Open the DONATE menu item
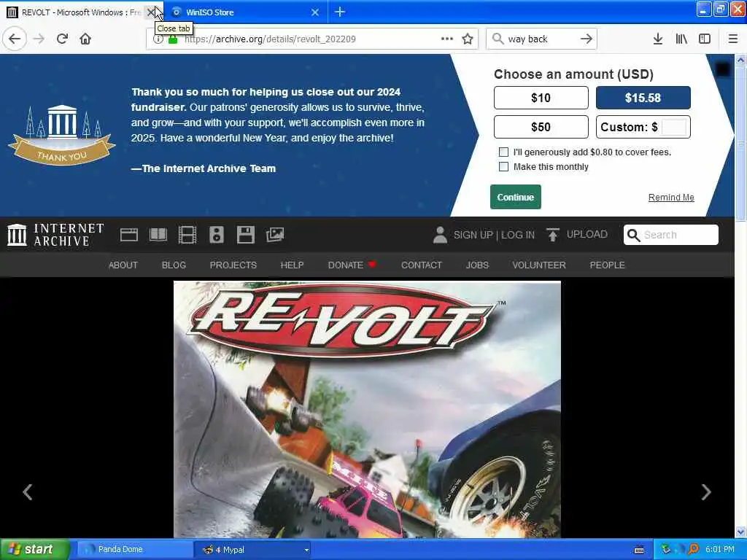747x560 pixels. coord(352,265)
